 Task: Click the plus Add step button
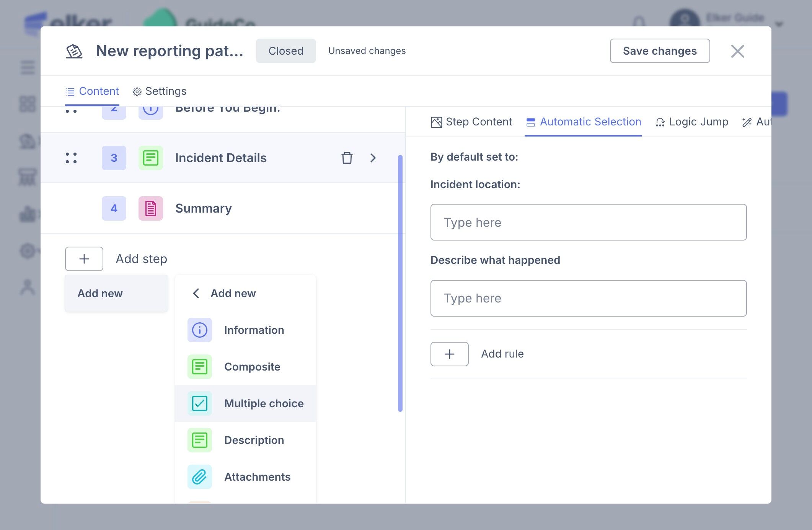coord(84,259)
